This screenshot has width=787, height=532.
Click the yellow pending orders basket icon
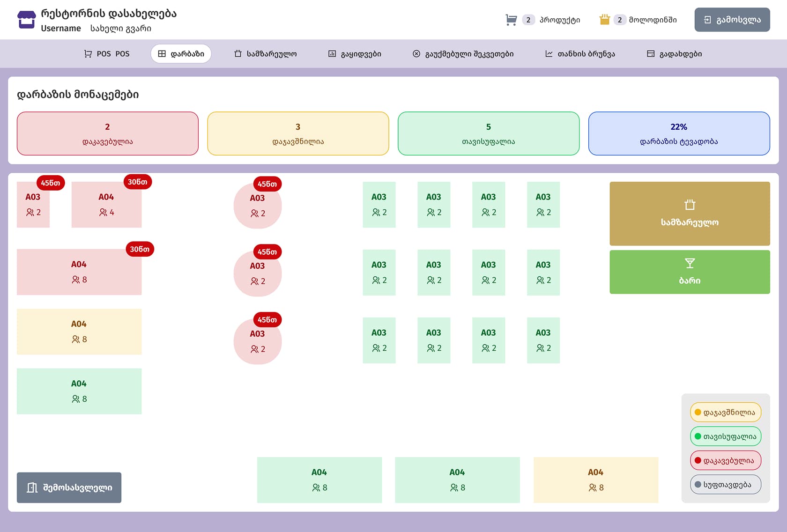click(x=604, y=20)
